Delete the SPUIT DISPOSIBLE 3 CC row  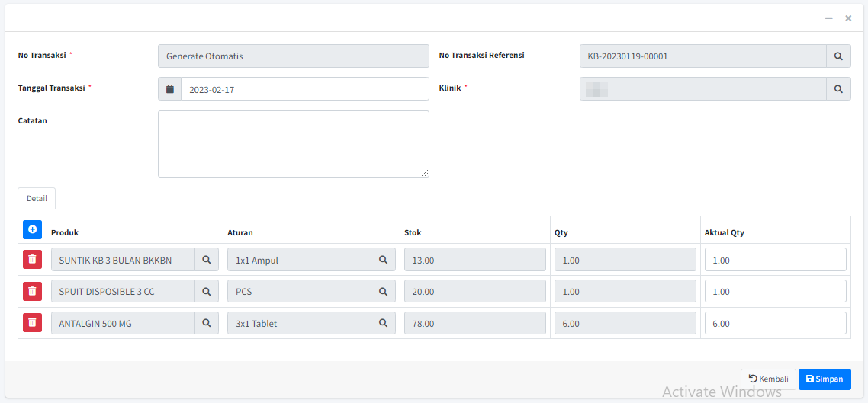(x=32, y=291)
